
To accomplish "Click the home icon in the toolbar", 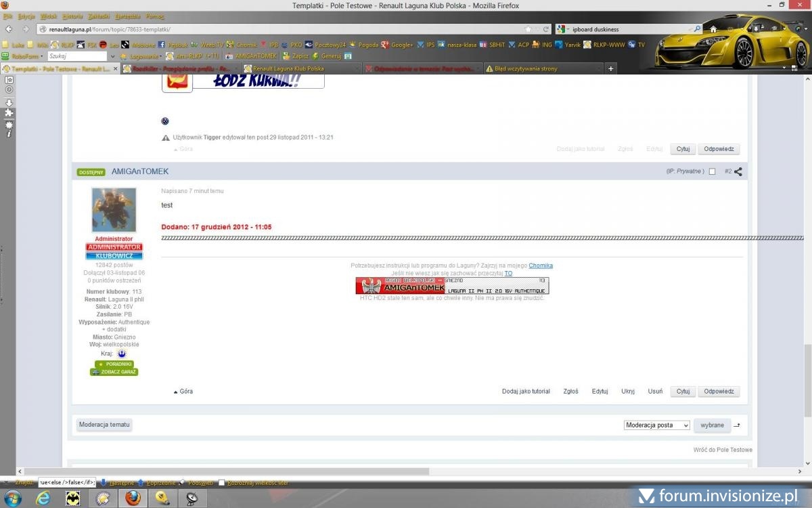I will pyautogui.click(x=713, y=29).
